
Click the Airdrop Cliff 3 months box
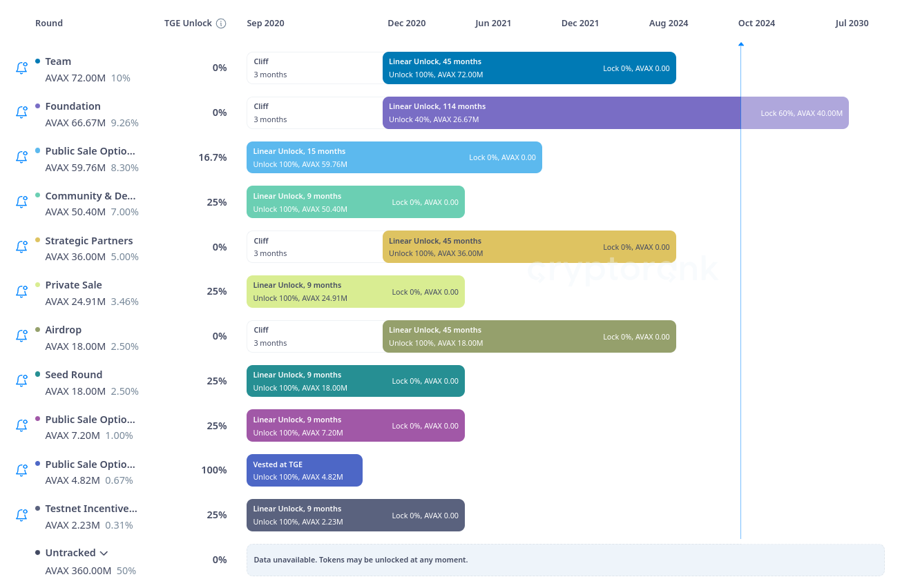click(x=315, y=336)
